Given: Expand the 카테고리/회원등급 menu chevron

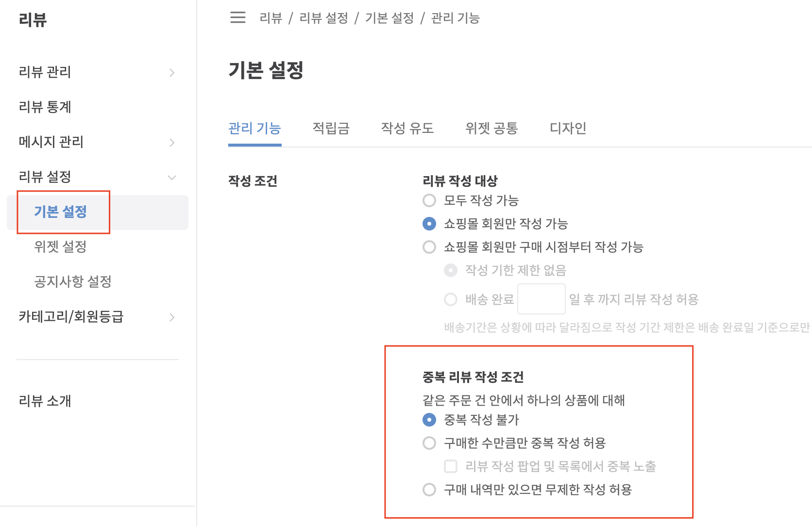Looking at the screenshot, I should click(172, 317).
